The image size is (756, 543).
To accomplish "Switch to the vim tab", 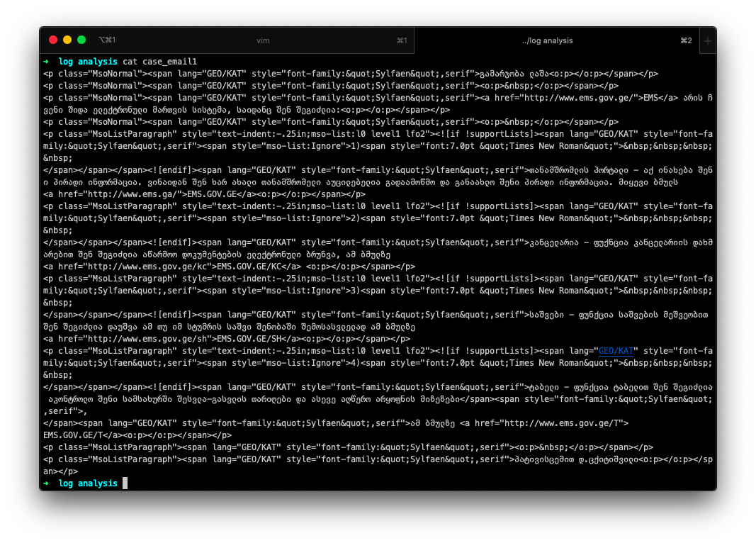I will (x=264, y=40).
